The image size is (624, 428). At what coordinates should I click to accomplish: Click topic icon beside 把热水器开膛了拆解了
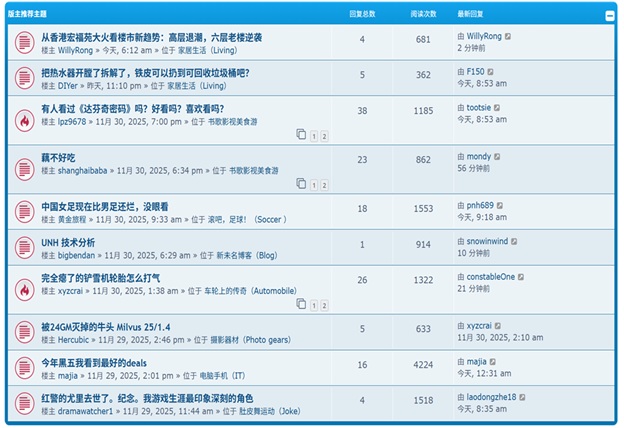(25, 78)
